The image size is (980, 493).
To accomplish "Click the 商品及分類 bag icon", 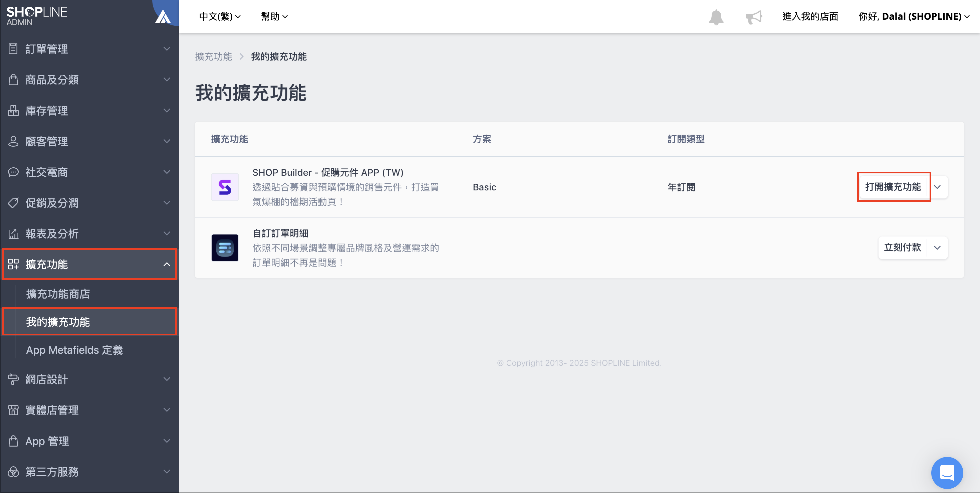I will pos(13,79).
